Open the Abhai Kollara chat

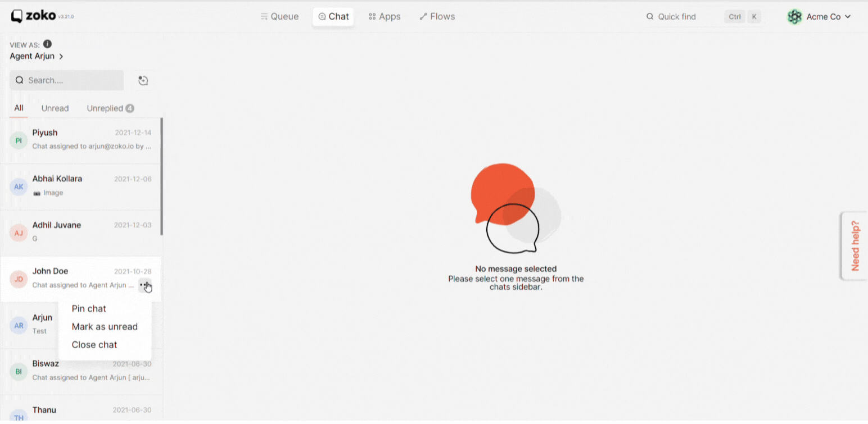80,187
